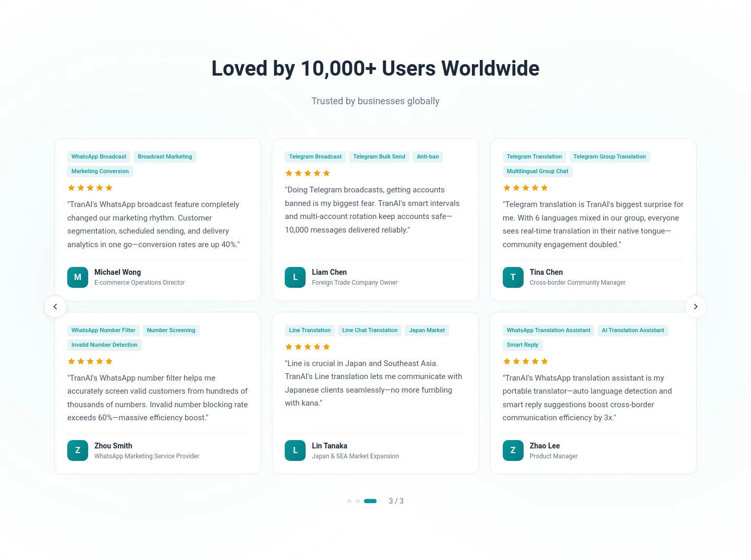Click the name Tina Chen

click(546, 272)
